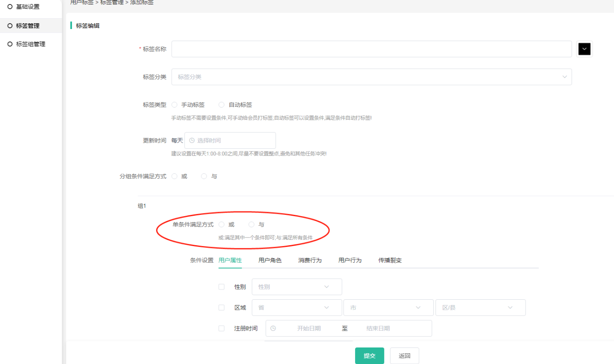Open the 省 province dropdown
614x364 pixels.
click(x=297, y=308)
